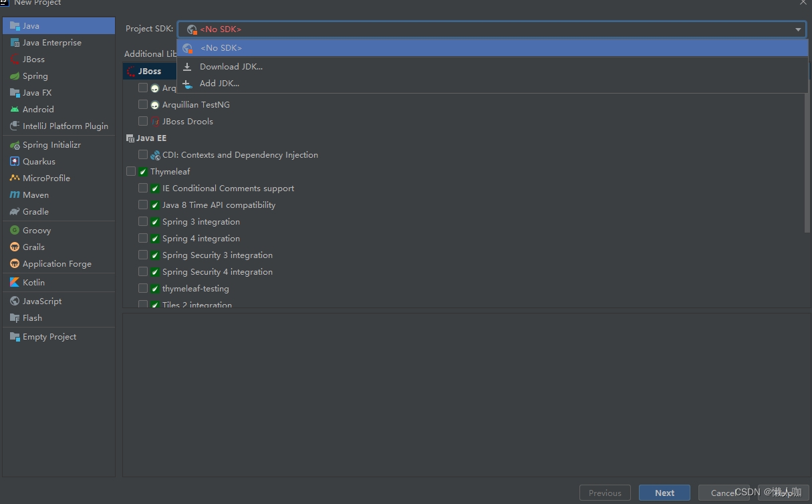812x504 pixels.
Task: Choose the Flash icon in sidebar
Action: [15, 318]
